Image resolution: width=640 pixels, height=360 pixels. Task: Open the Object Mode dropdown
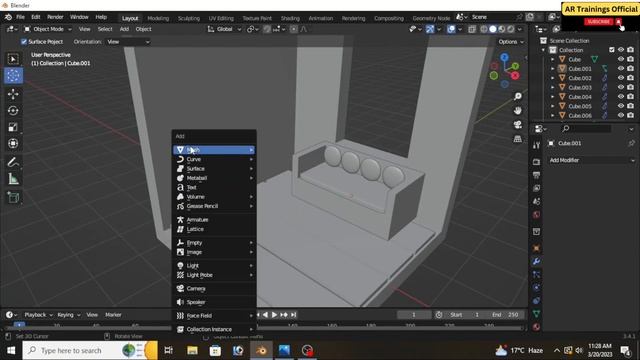47,29
